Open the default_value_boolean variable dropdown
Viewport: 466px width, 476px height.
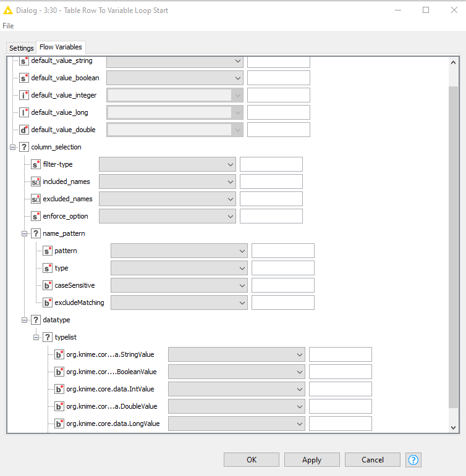[x=175, y=78]
